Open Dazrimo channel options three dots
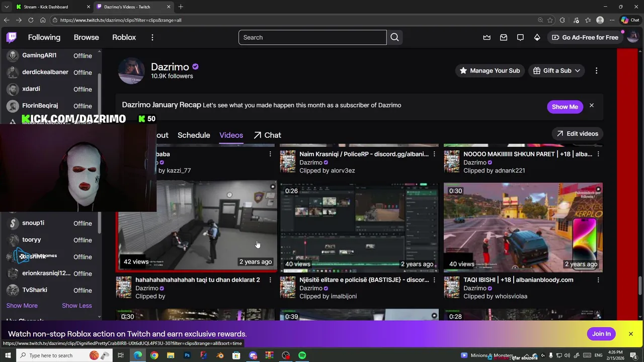Image resolution: width=644 pixels, height=362 pixels. [x=596, y=70]
